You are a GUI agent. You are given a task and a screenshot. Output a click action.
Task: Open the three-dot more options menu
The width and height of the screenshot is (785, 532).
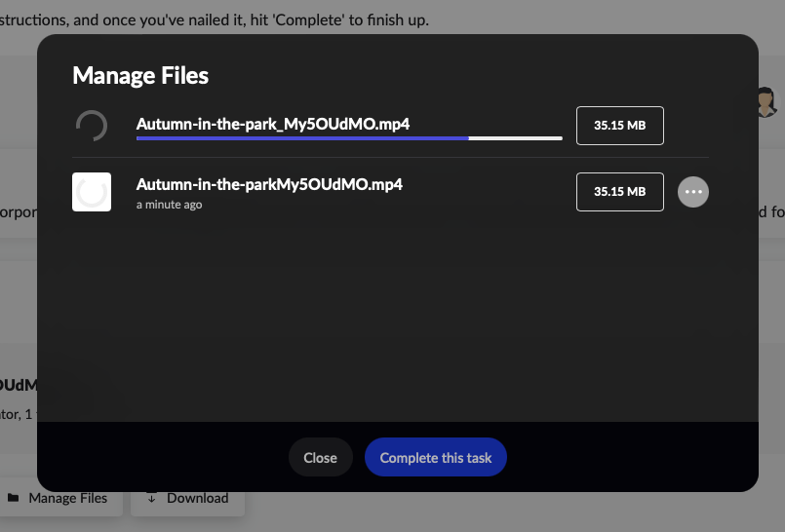click(x=693, y=192)
